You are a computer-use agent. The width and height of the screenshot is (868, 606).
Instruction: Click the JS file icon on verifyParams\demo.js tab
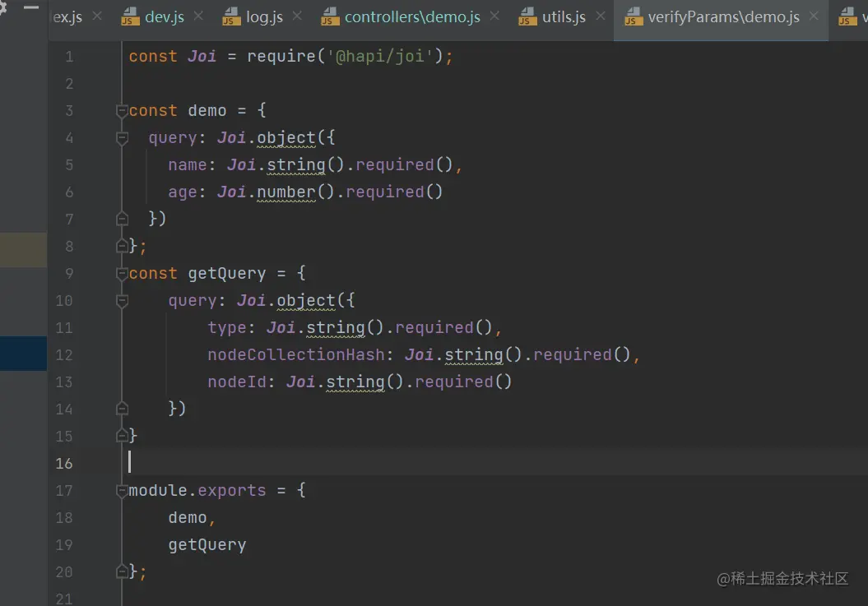[634, 16]
